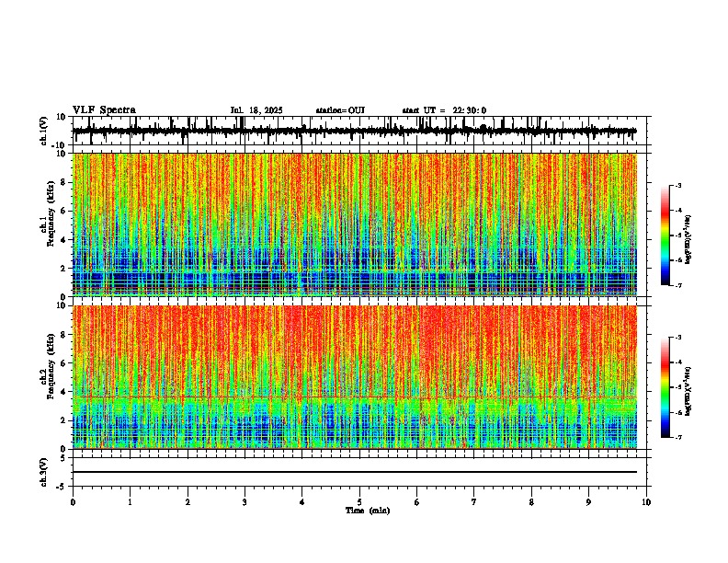
Task: Click inside the ch.2 spectrogram plot
Action: pos(355,377)
